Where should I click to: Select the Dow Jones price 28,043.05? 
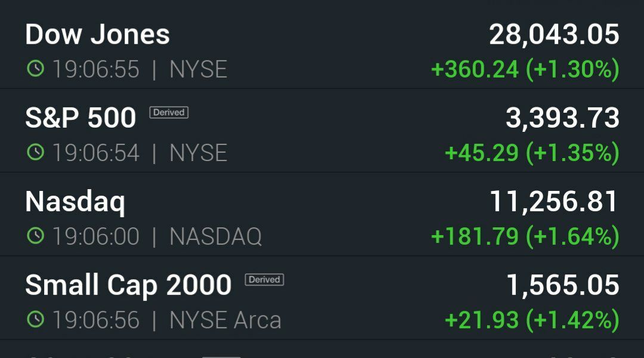point(554,35)
